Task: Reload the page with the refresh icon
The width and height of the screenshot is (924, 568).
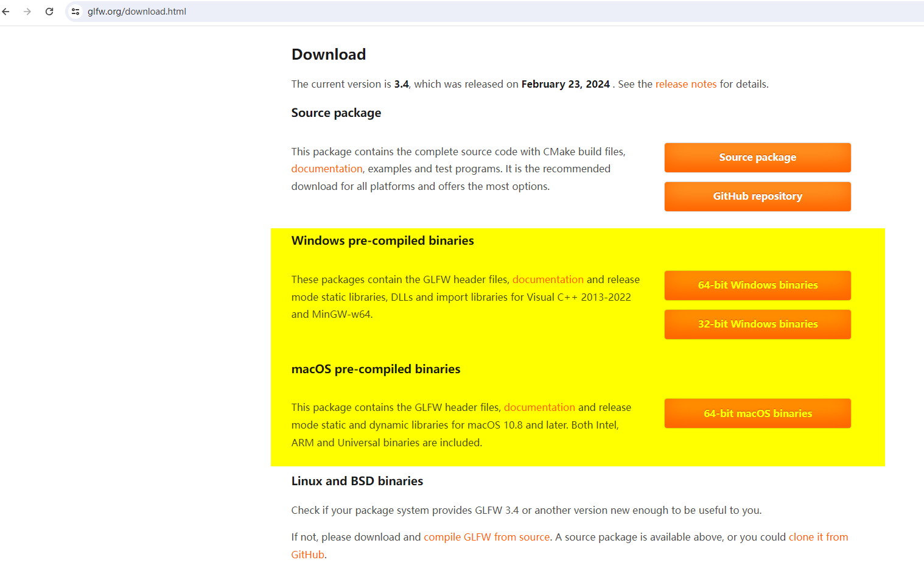Action: click(x=49, y=12)
